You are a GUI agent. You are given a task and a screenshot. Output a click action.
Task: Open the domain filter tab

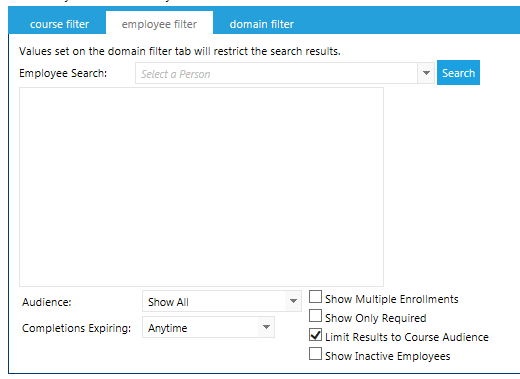click(262, 24)
